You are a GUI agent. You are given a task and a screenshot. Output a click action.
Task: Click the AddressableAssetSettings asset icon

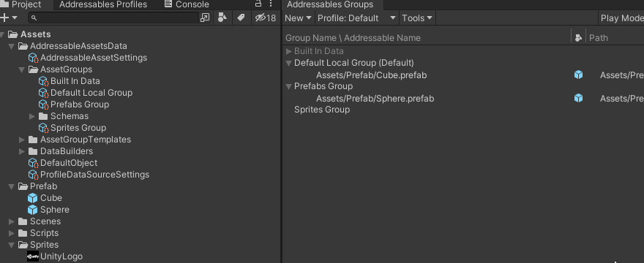click(x=33, y=58)
